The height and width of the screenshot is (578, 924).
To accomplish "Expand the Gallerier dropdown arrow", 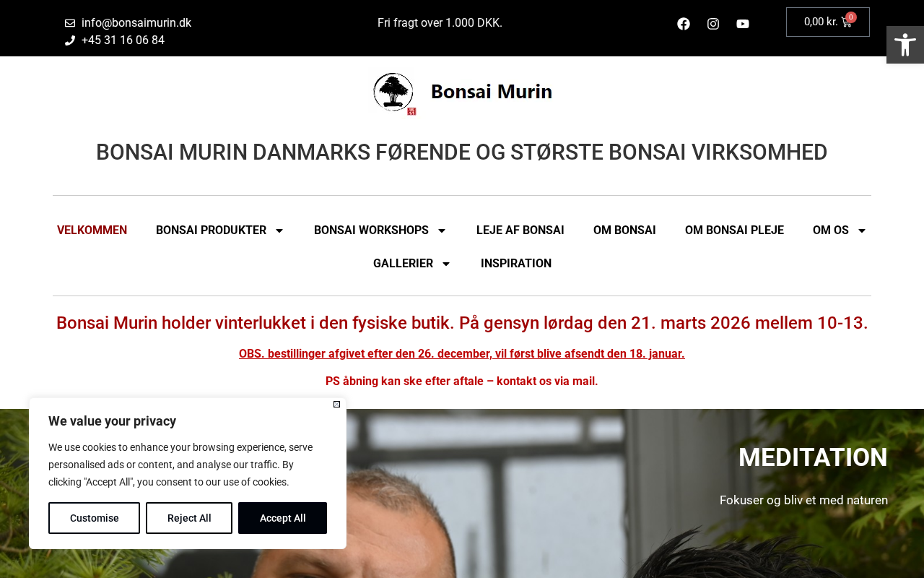I will tap(446, 264).
